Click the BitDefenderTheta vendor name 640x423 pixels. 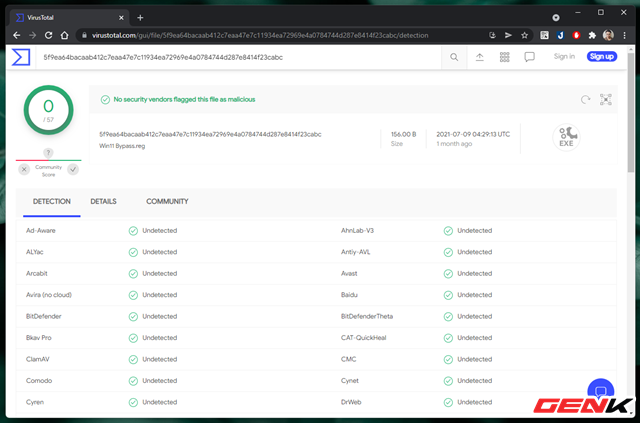[367, 316]
